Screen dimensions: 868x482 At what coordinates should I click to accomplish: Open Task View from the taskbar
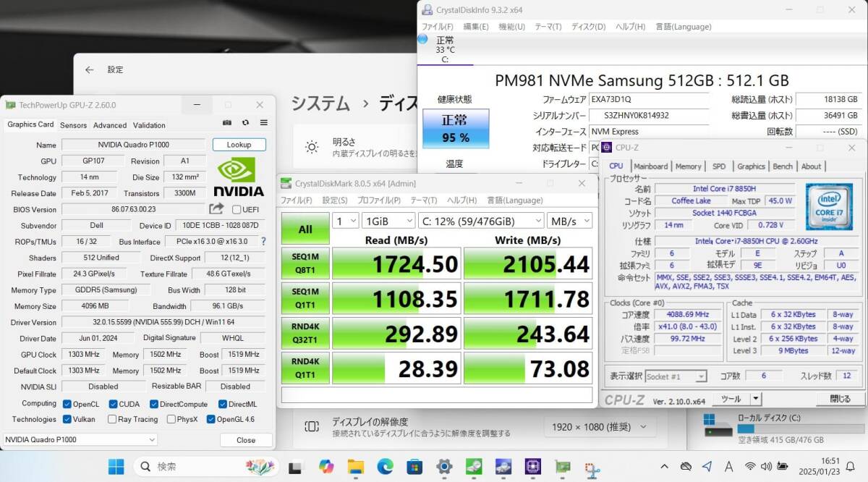coord(294,467)
